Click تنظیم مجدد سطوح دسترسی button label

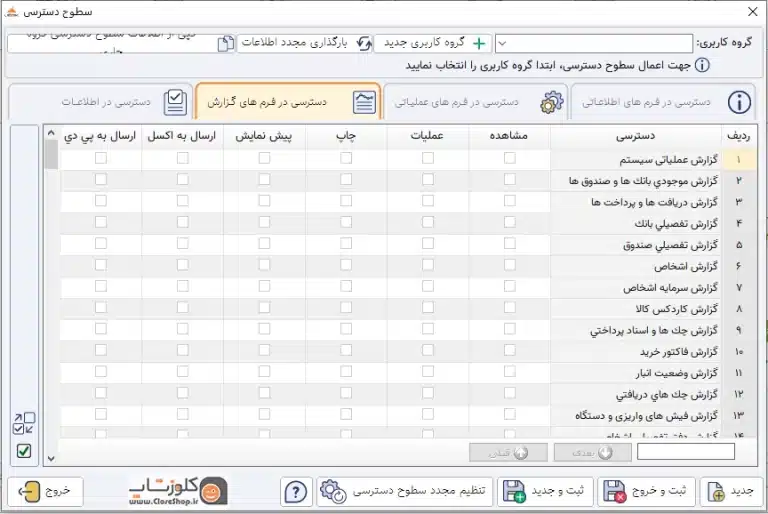pos(419,491)
